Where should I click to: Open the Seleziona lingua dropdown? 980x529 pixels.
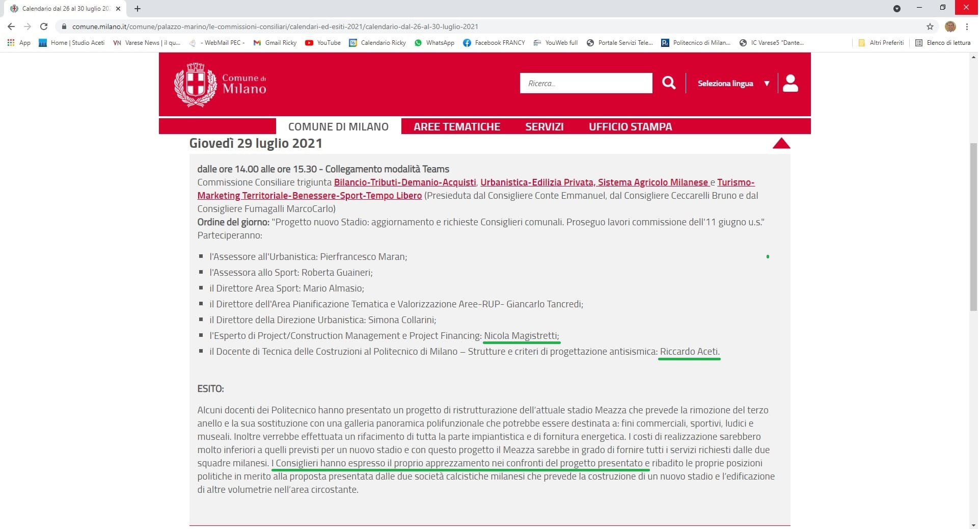click(x=733, y=83)
